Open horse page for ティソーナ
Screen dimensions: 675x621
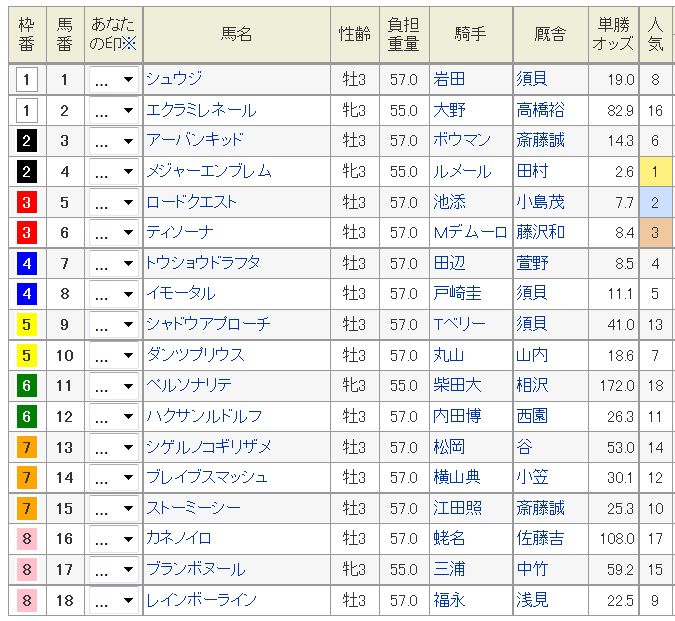click(180, 232)
